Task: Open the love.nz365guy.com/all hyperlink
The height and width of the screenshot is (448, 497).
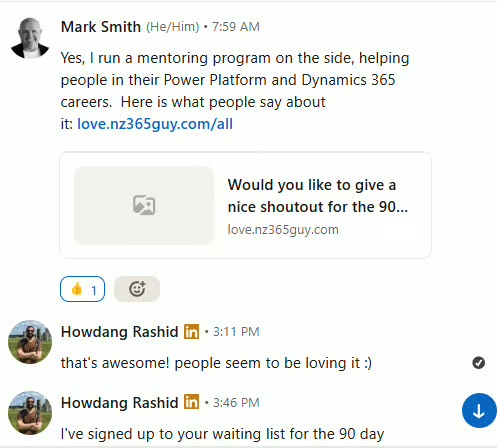Action: tap(155, 124)
